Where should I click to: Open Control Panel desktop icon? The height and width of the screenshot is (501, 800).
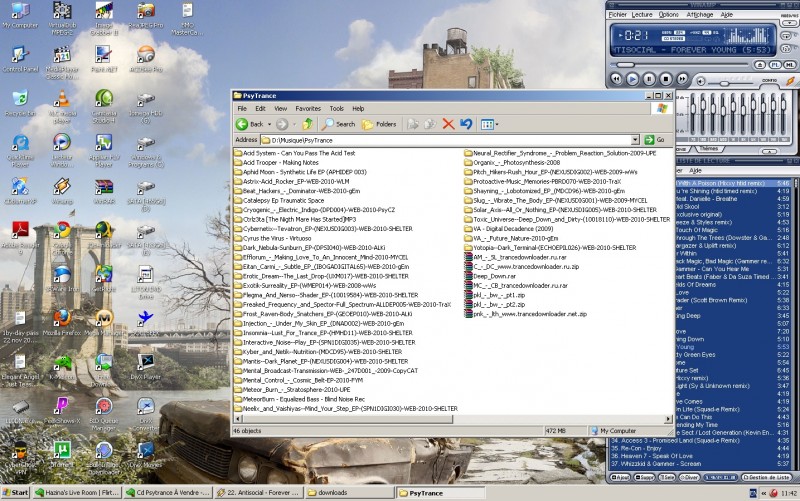click(20, 59)
